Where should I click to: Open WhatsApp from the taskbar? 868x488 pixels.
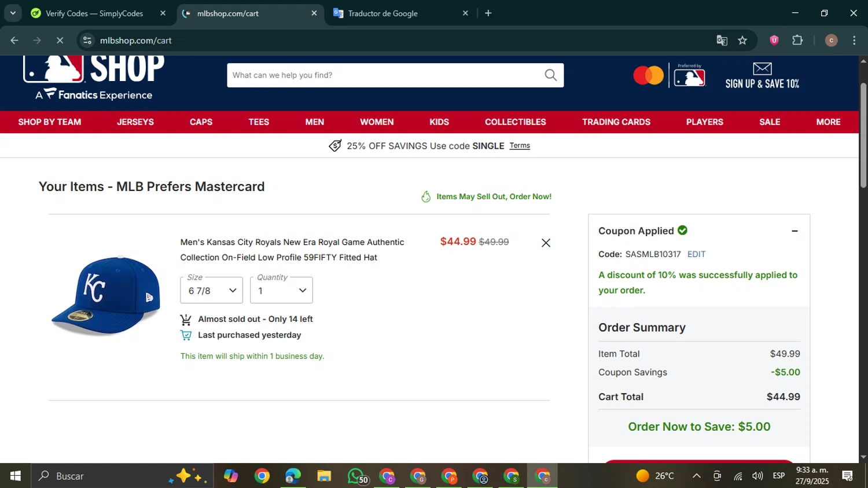point(357,476)
